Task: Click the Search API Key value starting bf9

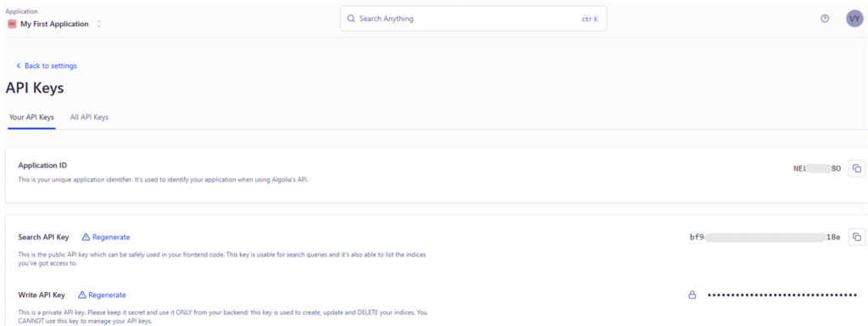Action: [765, 237]
